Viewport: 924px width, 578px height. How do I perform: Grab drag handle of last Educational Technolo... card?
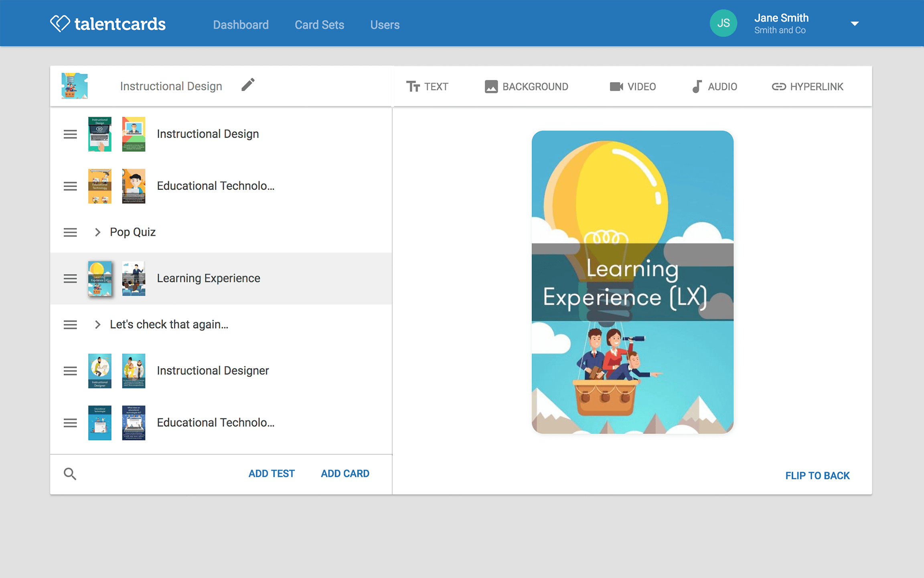70,423
